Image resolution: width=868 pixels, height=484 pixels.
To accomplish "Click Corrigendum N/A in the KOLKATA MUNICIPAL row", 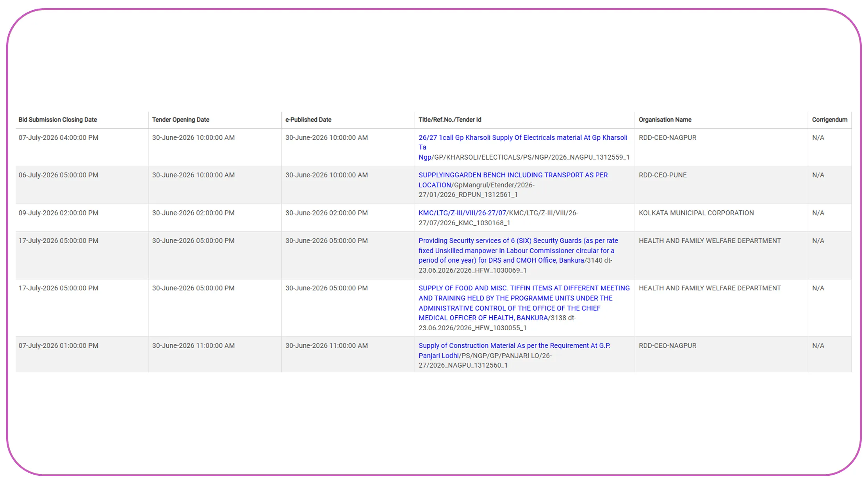I will (x=818, y=213).
